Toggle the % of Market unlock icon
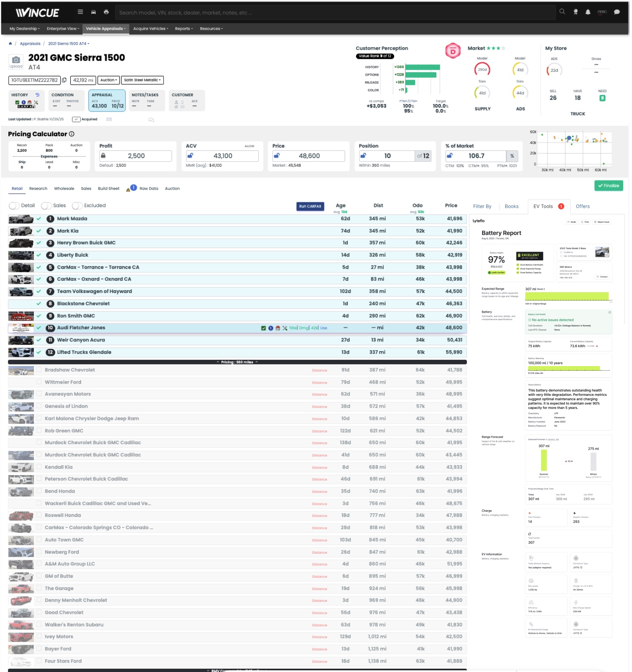 (x=449, y=155)
